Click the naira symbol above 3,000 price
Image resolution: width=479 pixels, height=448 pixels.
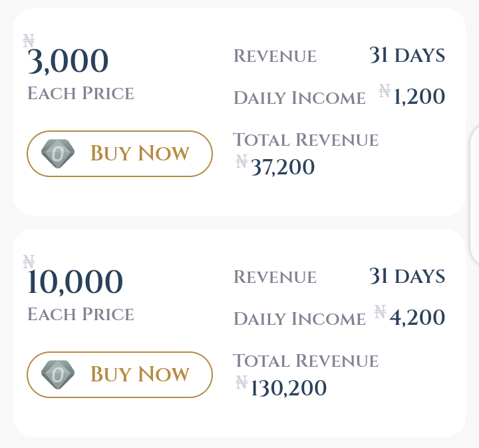(x=29, y=41)
